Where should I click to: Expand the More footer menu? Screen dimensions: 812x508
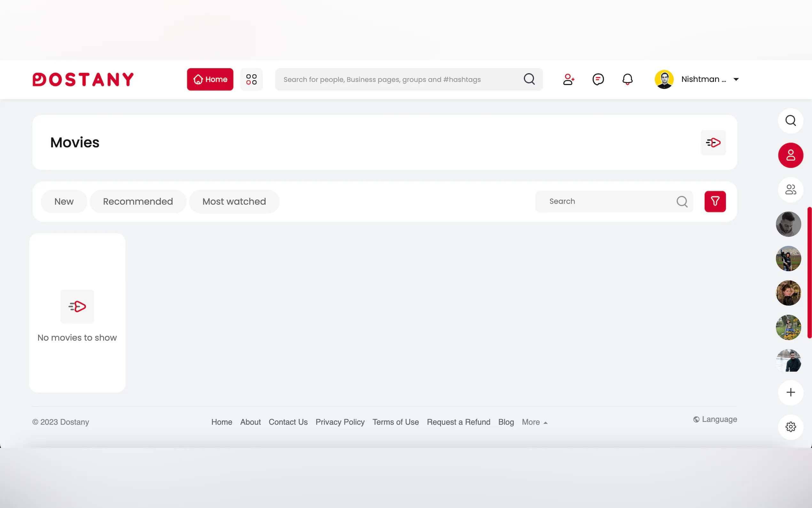click(535, 422)
